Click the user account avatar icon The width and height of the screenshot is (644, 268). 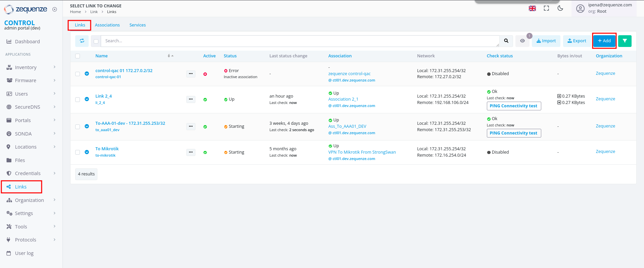[x=580, y=8]
